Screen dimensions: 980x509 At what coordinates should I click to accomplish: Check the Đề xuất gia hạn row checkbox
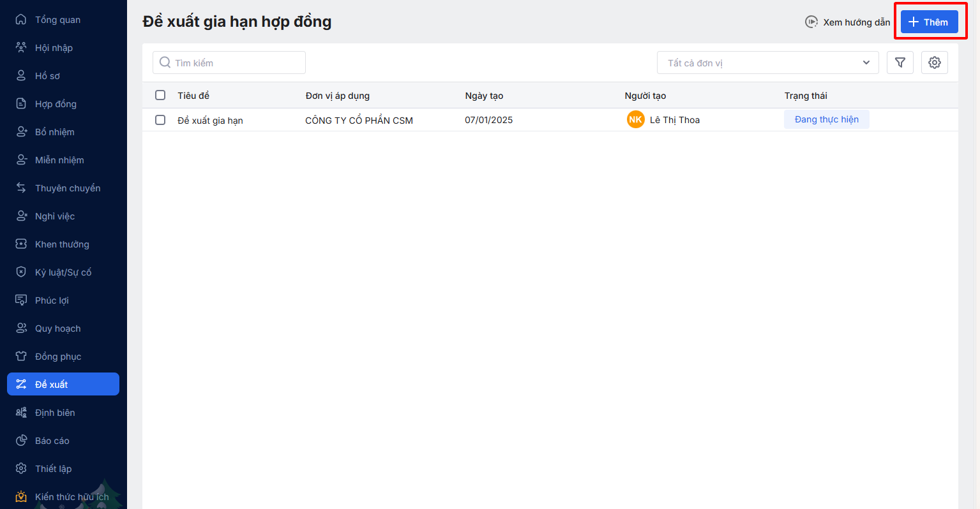coord(160,120)
